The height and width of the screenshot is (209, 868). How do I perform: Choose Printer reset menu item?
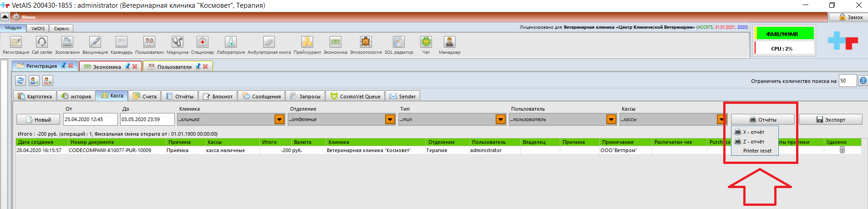(x=757, y=151)
